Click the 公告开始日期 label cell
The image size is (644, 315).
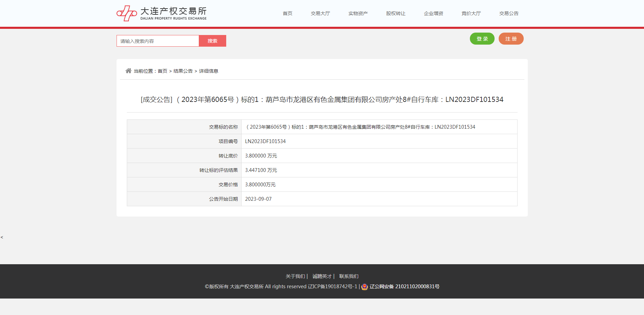[x=184, y=199]
